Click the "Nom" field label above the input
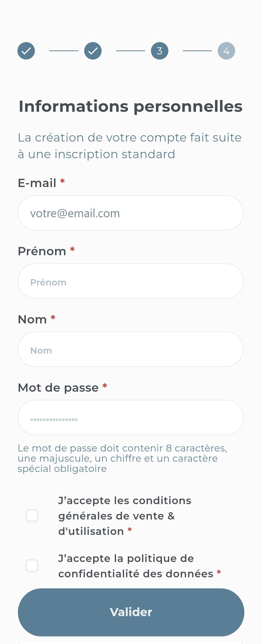 point(32,320)
